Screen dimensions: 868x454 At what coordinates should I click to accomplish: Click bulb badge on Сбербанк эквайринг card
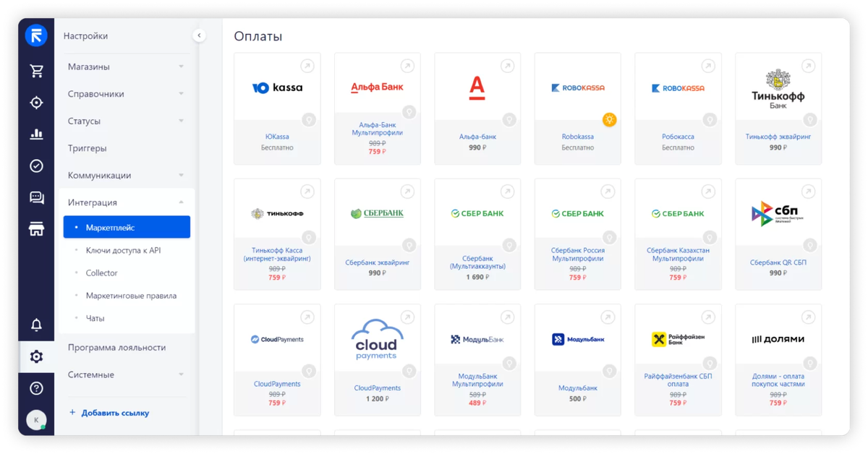click(409, 245)
